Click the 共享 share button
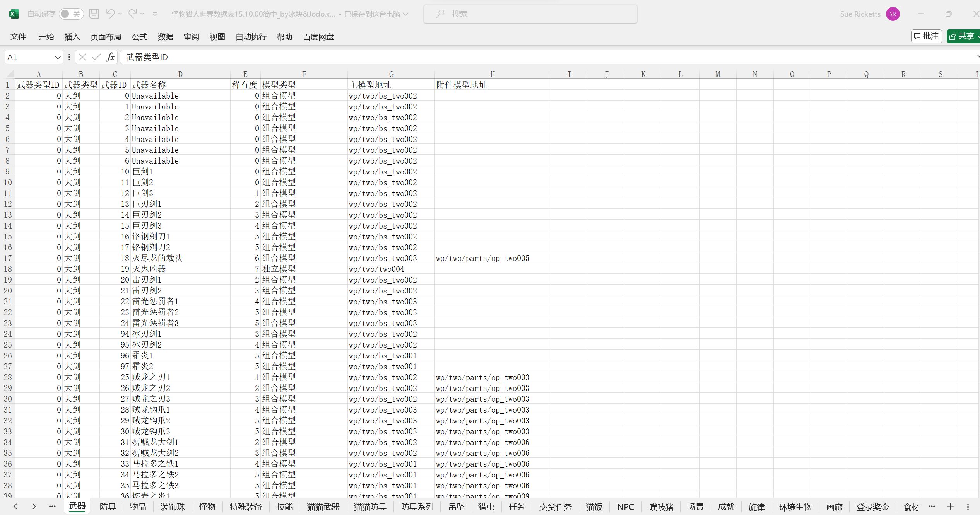Image resolution: width=980 pixels, height=515 pixels. tap(963, 36)
